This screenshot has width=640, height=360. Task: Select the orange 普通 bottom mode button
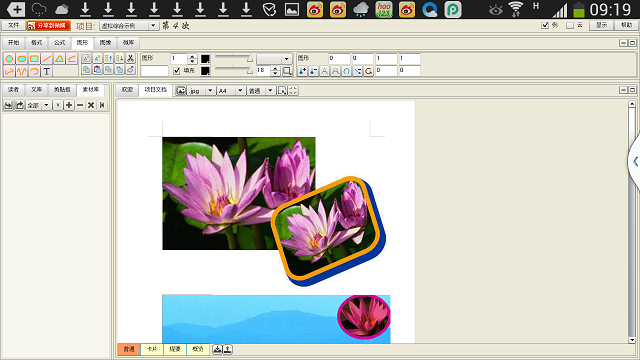tap(129, 349)
